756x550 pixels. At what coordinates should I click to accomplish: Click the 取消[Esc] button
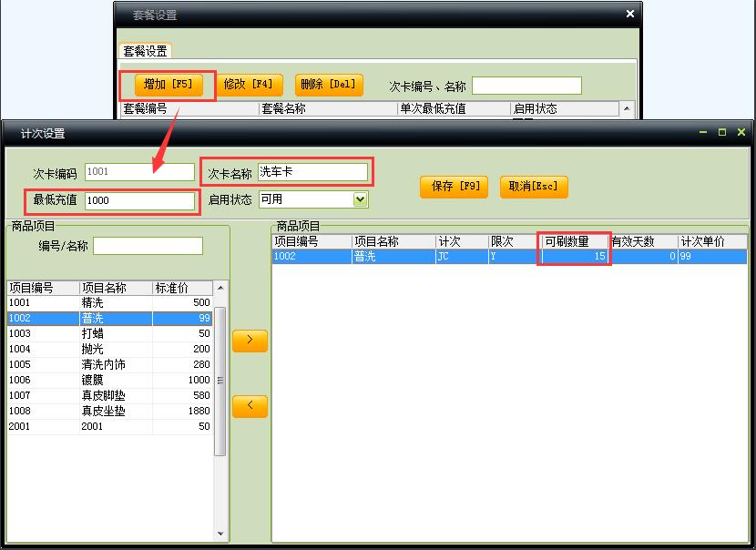[x=534, y=187]
